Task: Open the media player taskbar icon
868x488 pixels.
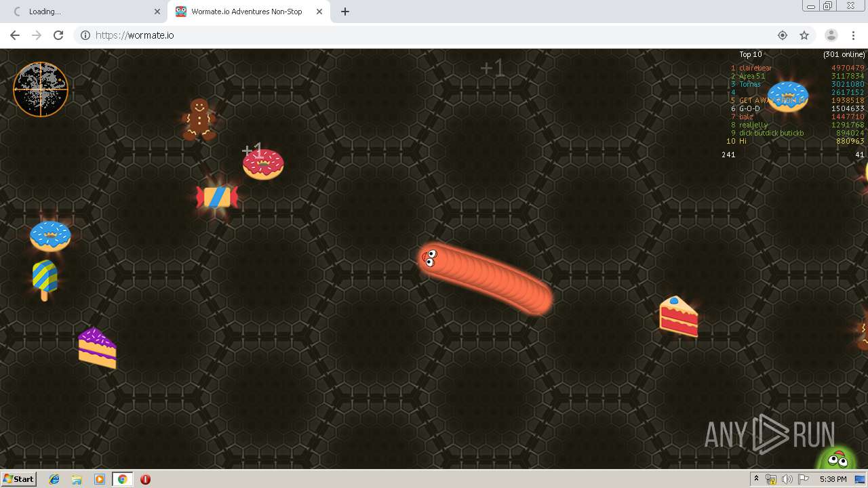Action: [100, 479]
